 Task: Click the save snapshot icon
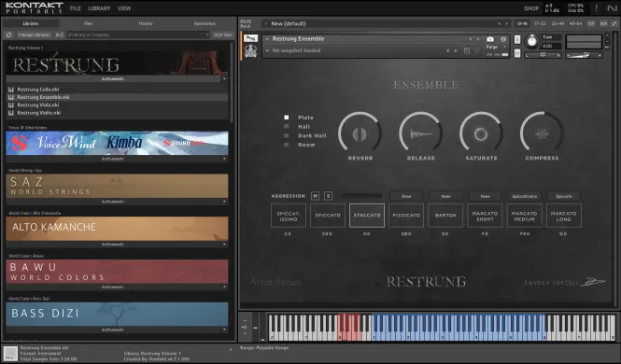tap(467, 50)
